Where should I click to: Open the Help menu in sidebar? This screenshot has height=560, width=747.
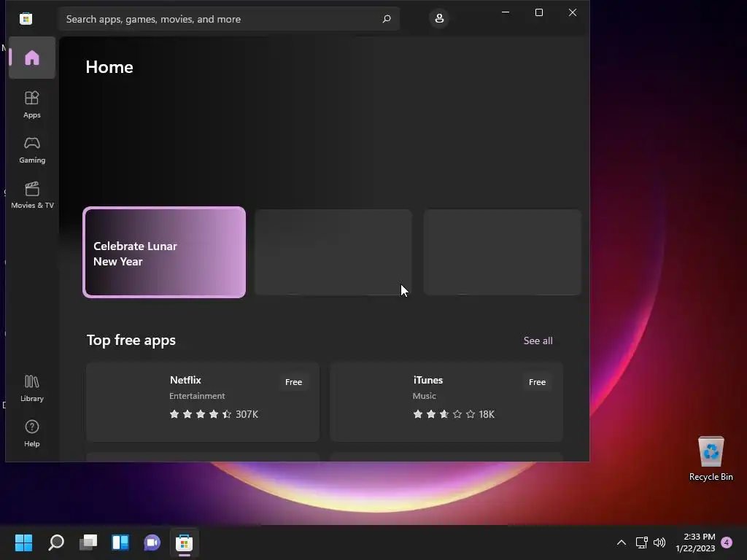[x=32, y=433]
